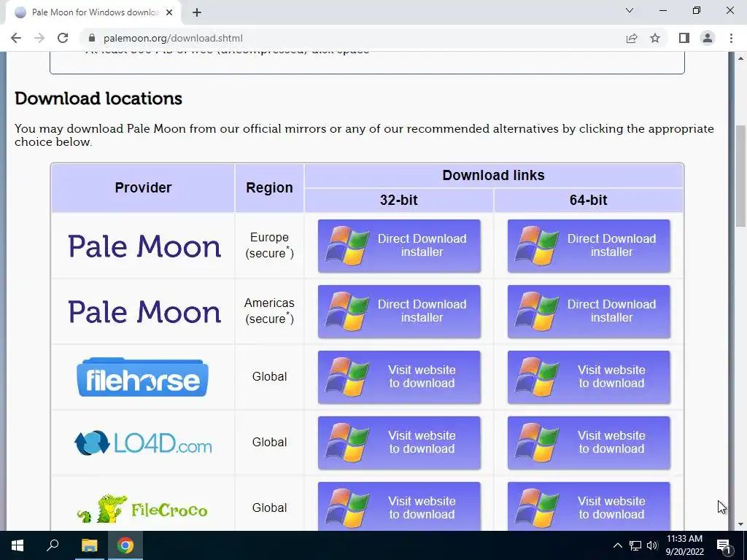Share this page using the share icon
Screen dimensions: 747x560
point(632,38)
